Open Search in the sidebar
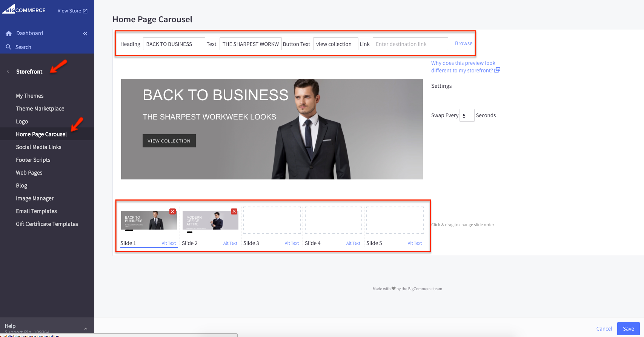The height and width of the screenshot is (337, 644). (x=23, y=47)
